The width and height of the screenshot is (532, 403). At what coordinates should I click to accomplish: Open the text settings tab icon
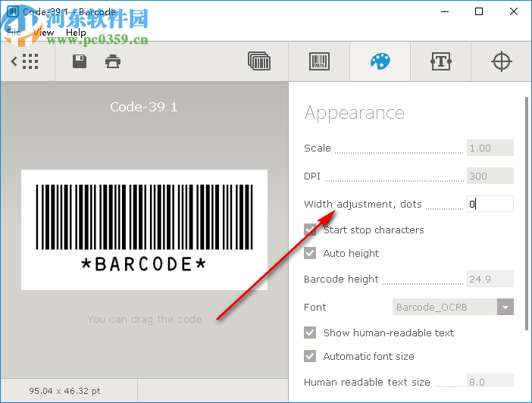(x=441, y=61)
